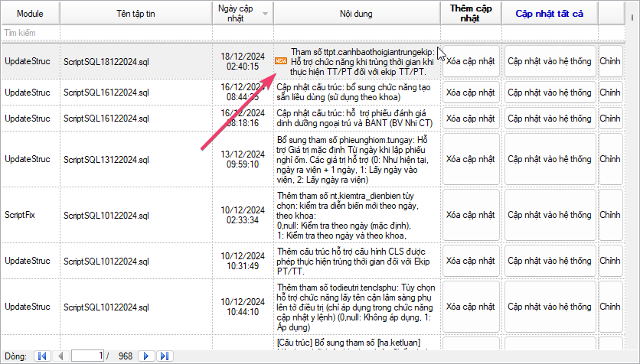Click Chỉnh button for the 08:18:16 row

tap(611, 119)
